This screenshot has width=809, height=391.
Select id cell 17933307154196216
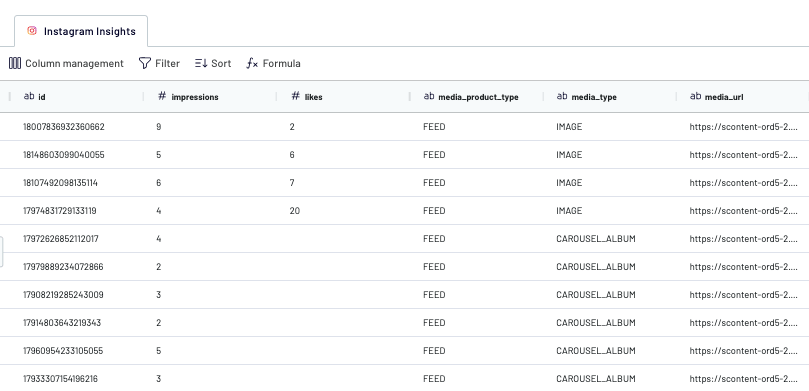coord(60,379)
